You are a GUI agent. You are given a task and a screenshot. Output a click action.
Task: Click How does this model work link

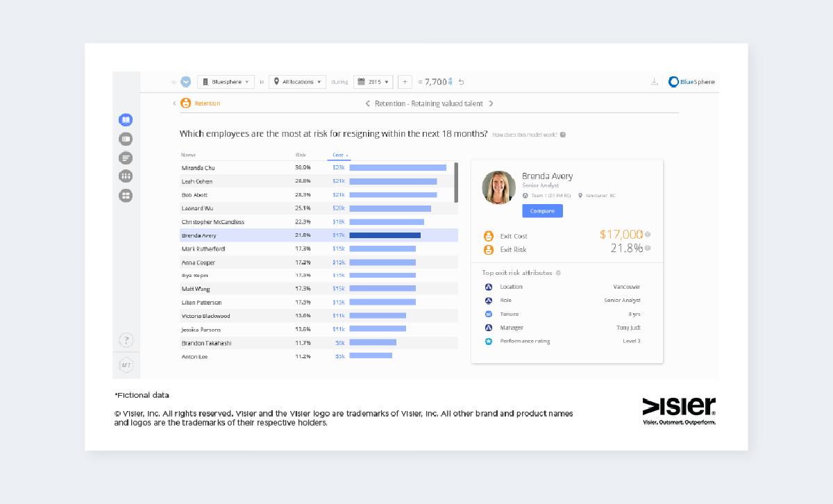pos(525,135)
